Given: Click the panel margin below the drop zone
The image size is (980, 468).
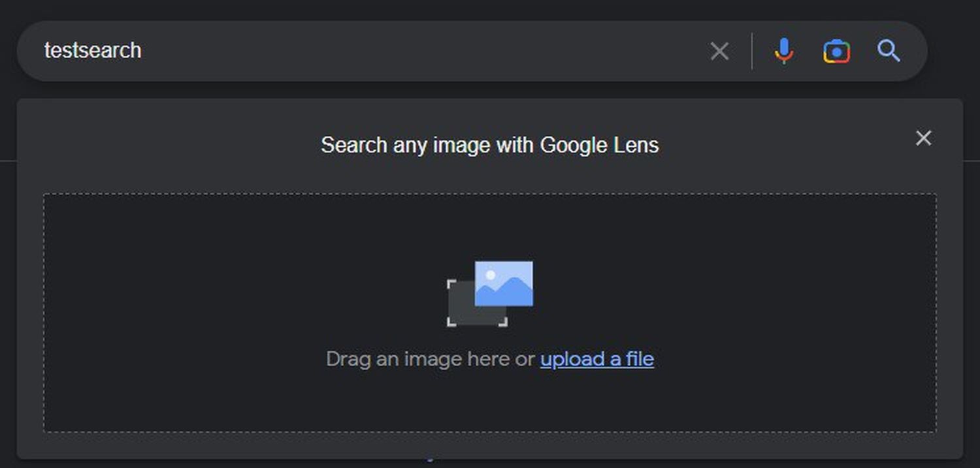Looking at the screenshot, I should pos(490,445).
